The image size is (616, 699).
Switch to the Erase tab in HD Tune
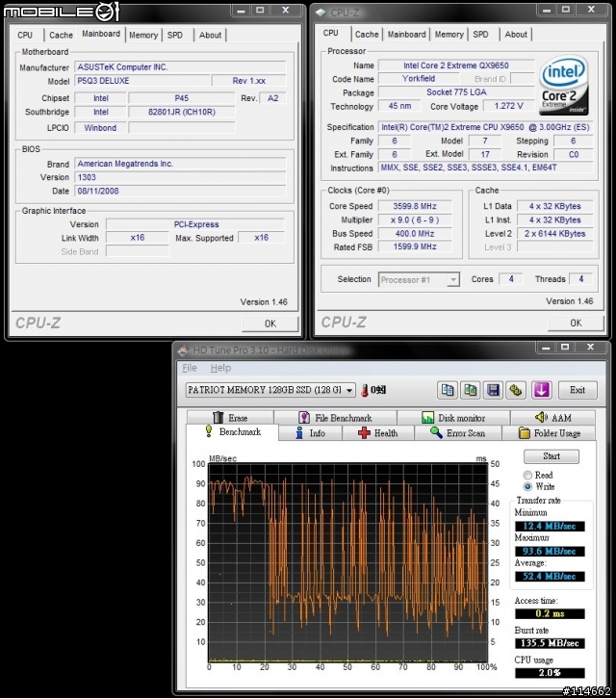click(230, 418)
